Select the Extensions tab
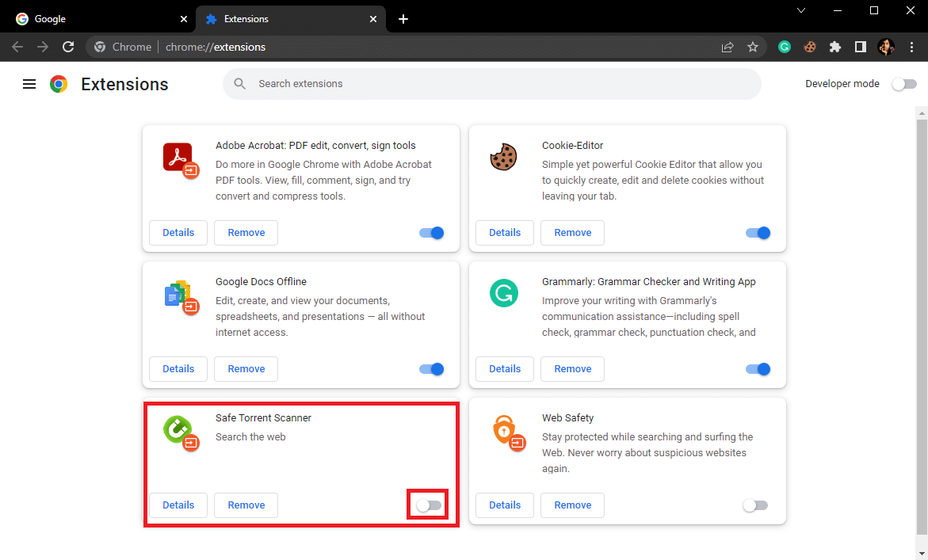This screenshot has width=928, height=560. 291,19
